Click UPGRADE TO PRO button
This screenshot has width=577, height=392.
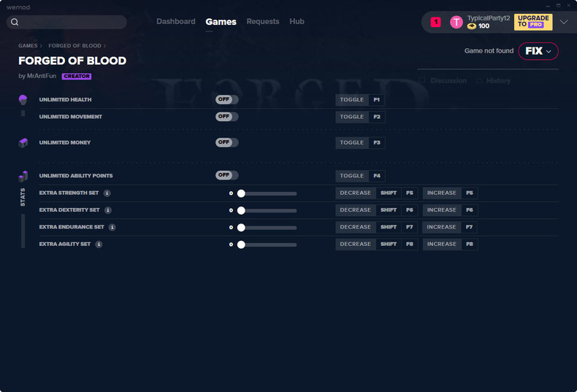point(533,22)
